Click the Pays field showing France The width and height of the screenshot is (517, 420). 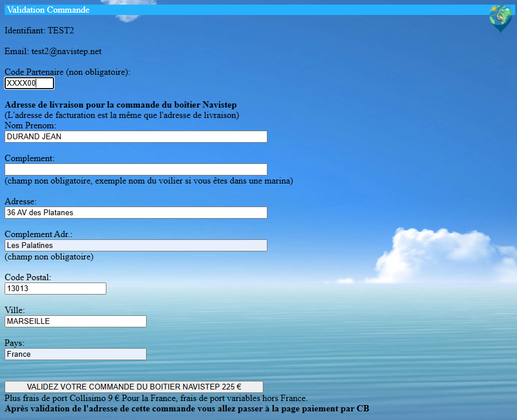pyautogui.click(x=75, y=354)
